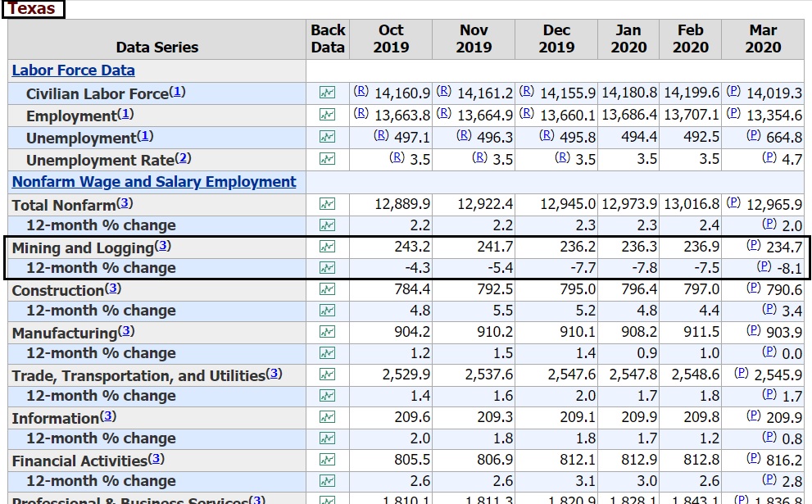Click the Mining and Logging 12-month change back data icon
Screen dimensions: 812x504
coord(328,268)
